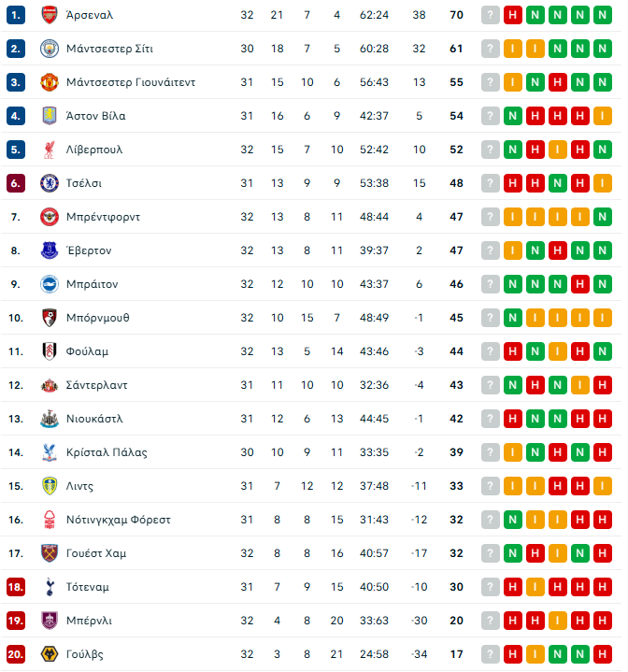The width and height of the screenshot is (628, 672).
Task: Click the red position 20 rank badge
Action: [15, 654]
